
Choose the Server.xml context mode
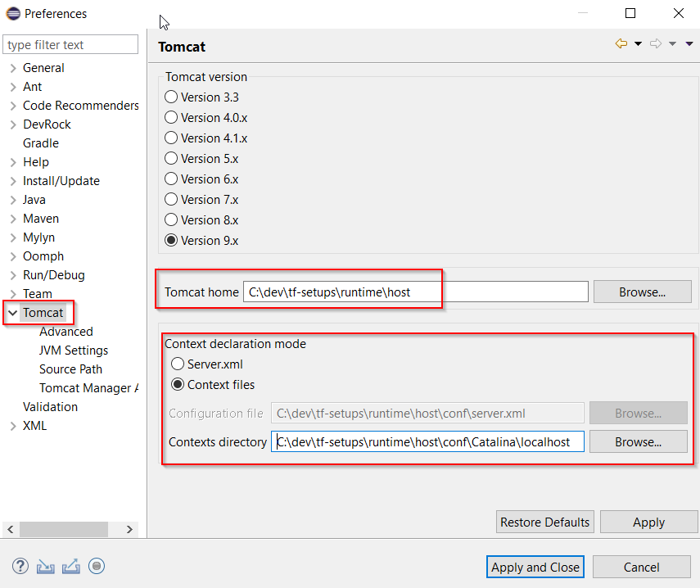click(x=177, y=364)
